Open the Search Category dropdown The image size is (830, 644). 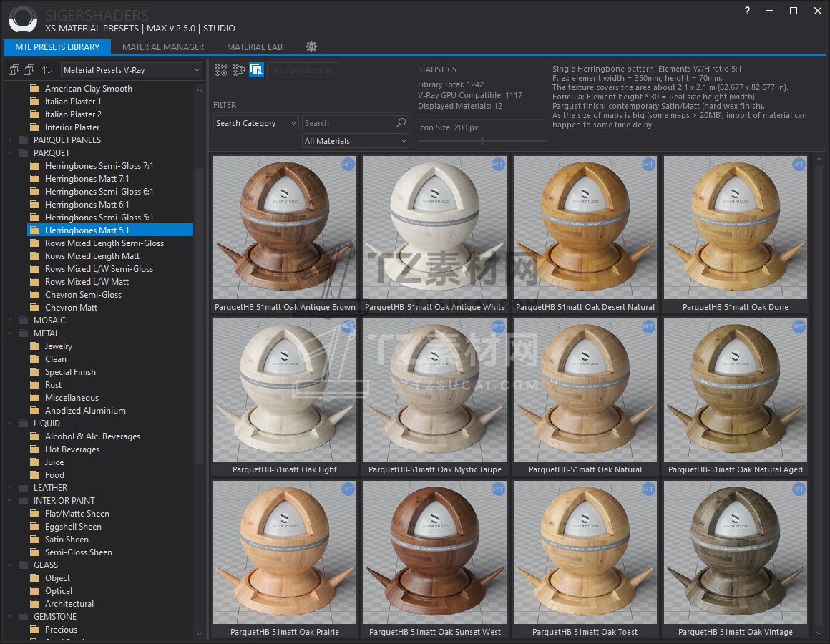click(x=256, y=123)
